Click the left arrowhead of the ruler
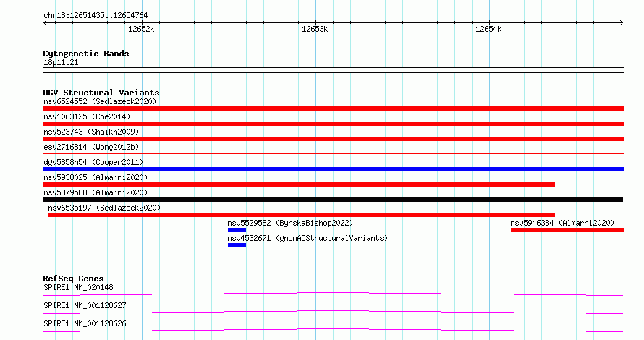The image size is (644, 340). pyautogui.click(x=45, y=22)
